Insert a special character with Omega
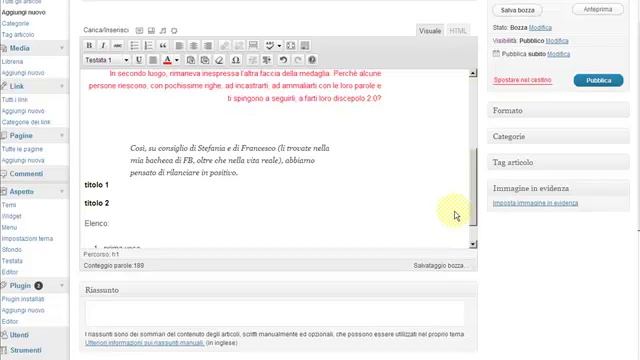640x360 pixels. click(236, 60)
